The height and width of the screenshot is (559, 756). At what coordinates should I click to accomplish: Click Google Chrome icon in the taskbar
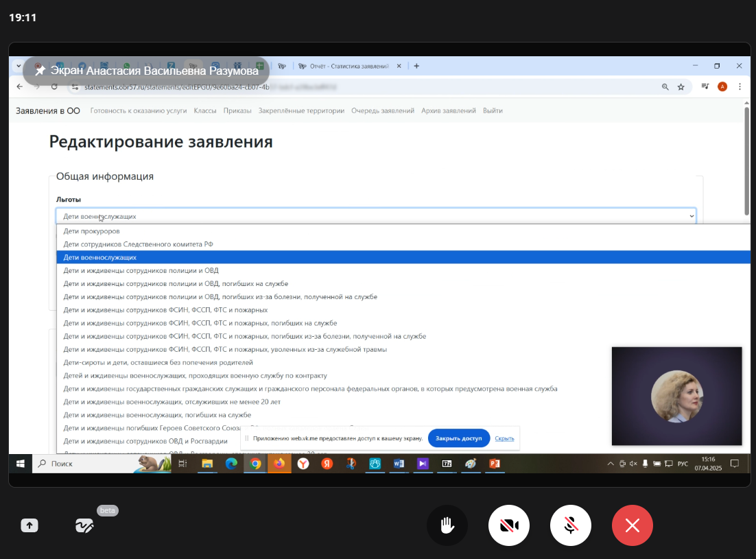tap(255, 464)
